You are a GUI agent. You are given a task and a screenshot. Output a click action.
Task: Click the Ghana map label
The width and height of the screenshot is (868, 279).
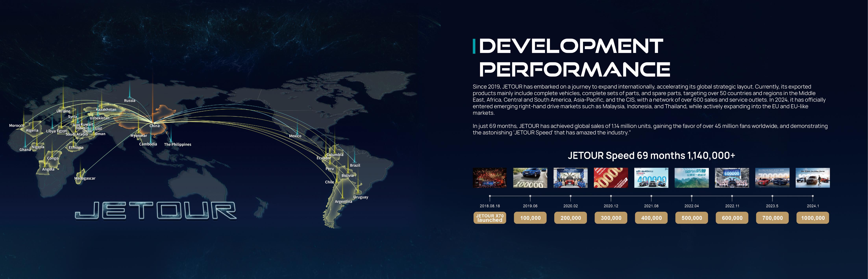point(25,150)
